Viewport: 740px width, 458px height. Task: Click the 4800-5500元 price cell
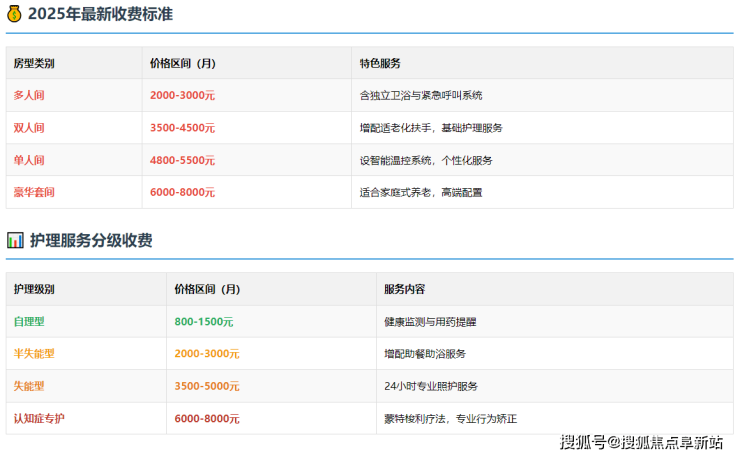(182, 160)
